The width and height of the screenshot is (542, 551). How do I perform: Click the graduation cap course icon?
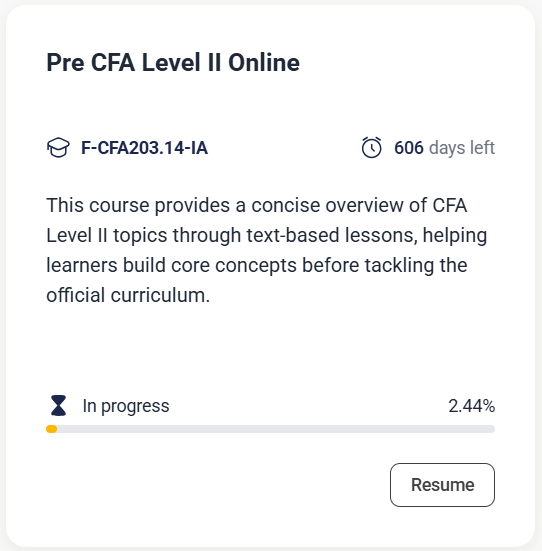tap(58, 148)
